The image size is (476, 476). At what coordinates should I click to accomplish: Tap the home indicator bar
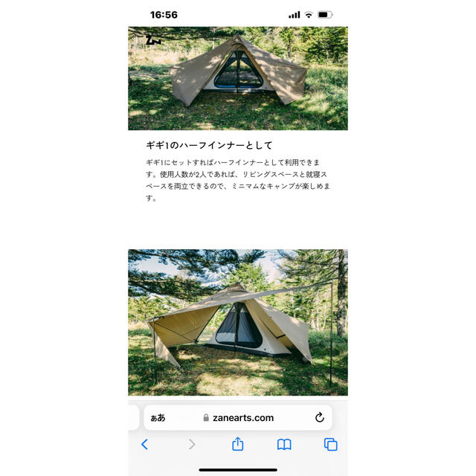(238, 470)
